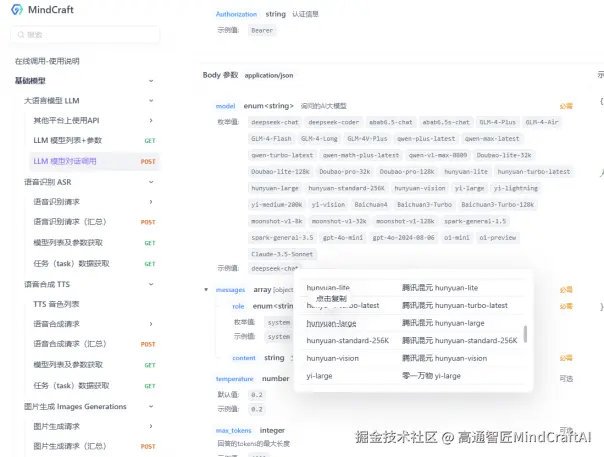Open the 在线调用-使用说明 page

47,61
